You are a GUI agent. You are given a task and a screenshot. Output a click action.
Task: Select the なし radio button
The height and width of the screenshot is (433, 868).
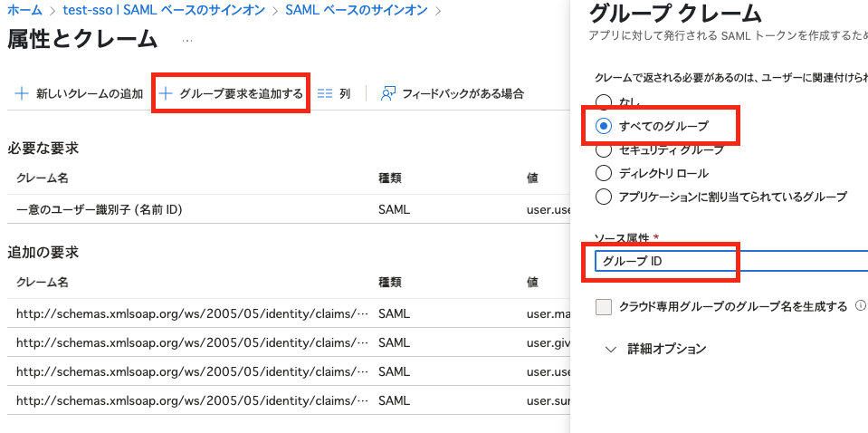tap(604, 101)
